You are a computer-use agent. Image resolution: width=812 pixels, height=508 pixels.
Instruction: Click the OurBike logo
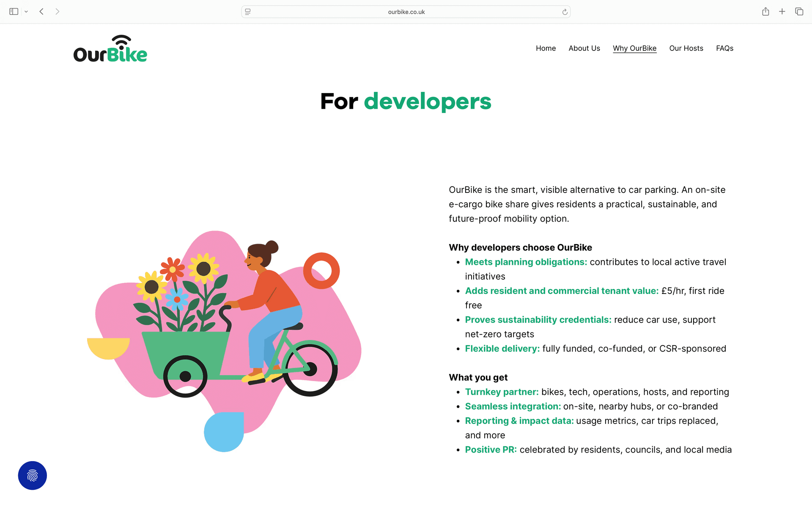coord(110,49)
